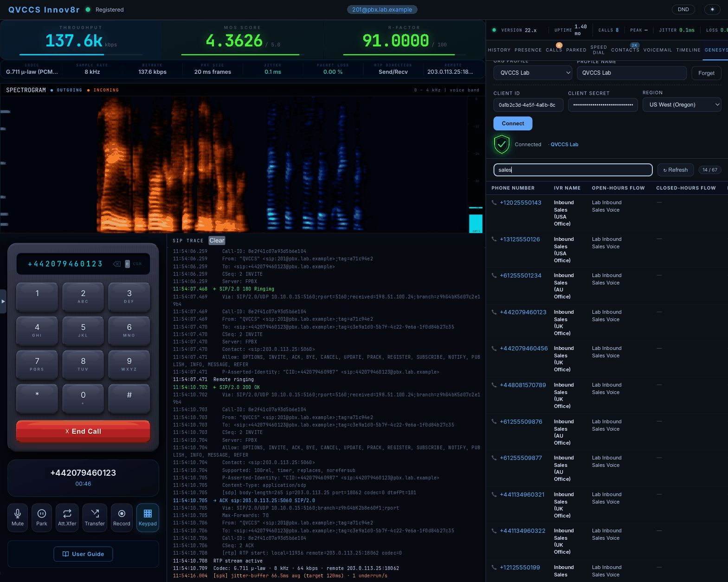Screen dimensions: 728x582
Task: Select the Contacts tab
Action: point(625,50)
